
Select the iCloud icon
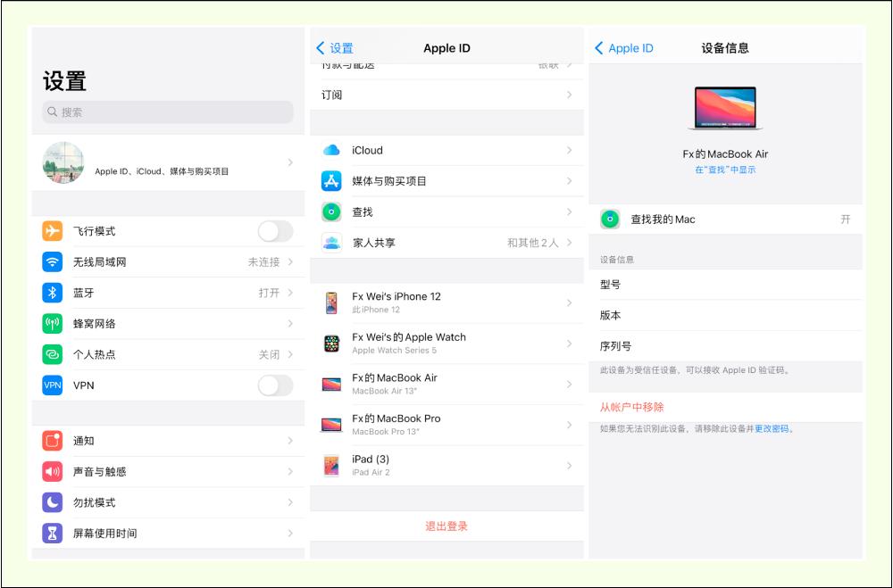tap(330, 152)
